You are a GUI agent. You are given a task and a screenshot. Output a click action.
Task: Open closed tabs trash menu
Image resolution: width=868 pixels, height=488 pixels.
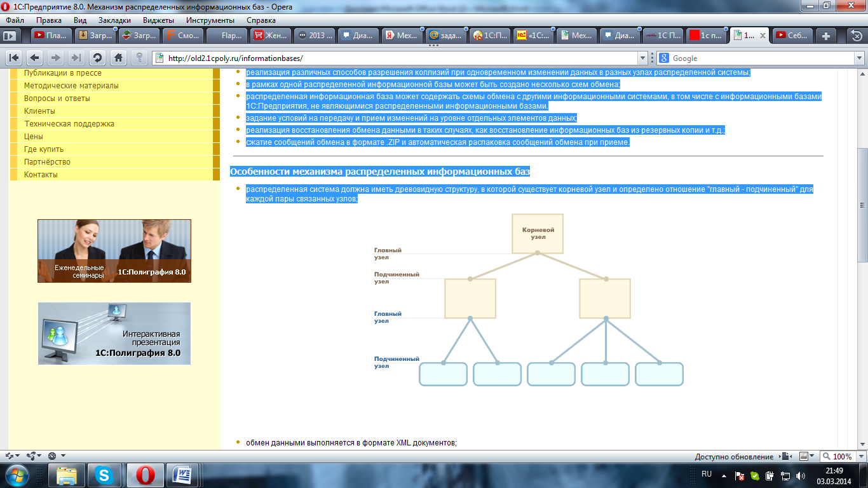[x=857, y=36]
